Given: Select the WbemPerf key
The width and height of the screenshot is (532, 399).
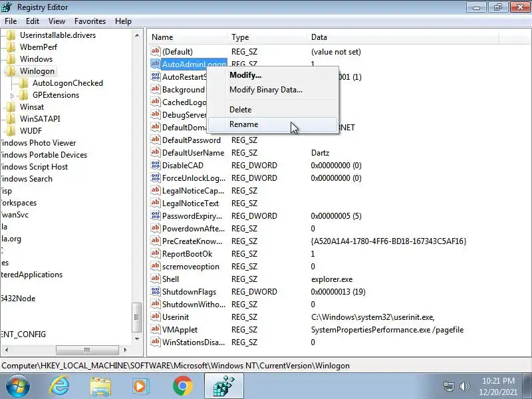Looking at the screenshot, I should 39,47.
